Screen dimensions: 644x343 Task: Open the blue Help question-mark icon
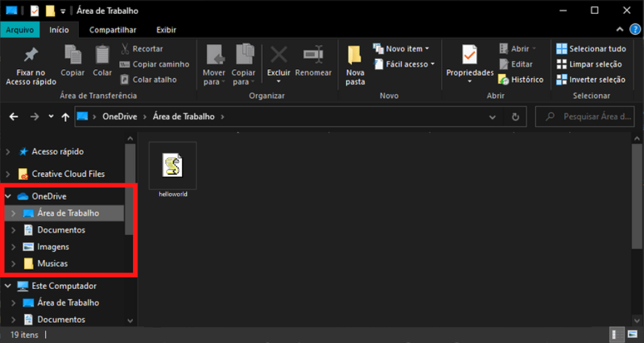tap(635, 30)
